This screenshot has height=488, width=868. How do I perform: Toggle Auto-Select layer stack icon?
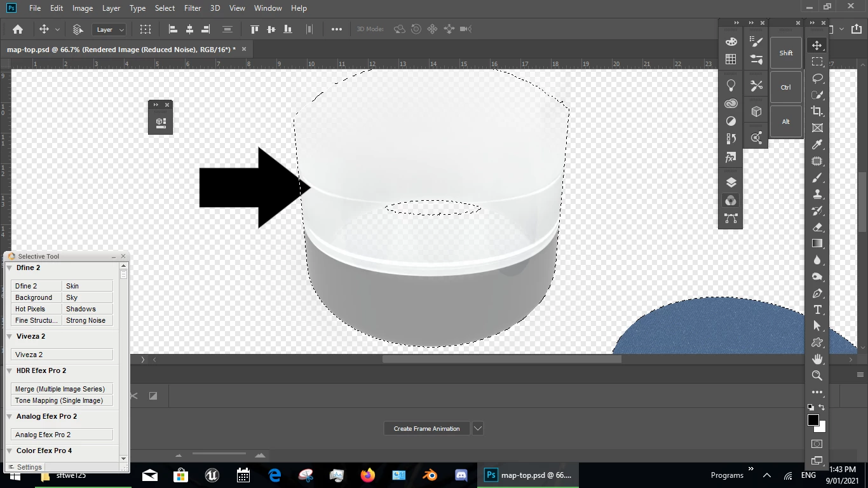point(78,29)
